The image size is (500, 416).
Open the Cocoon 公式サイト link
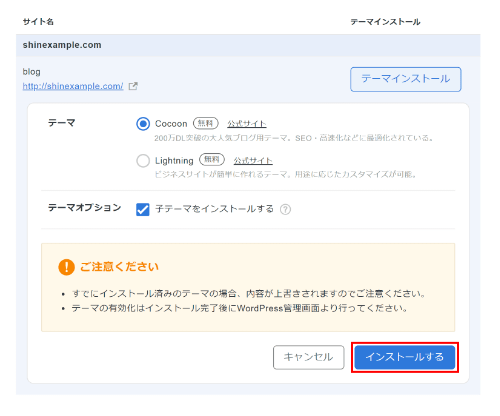click(247, 124)
